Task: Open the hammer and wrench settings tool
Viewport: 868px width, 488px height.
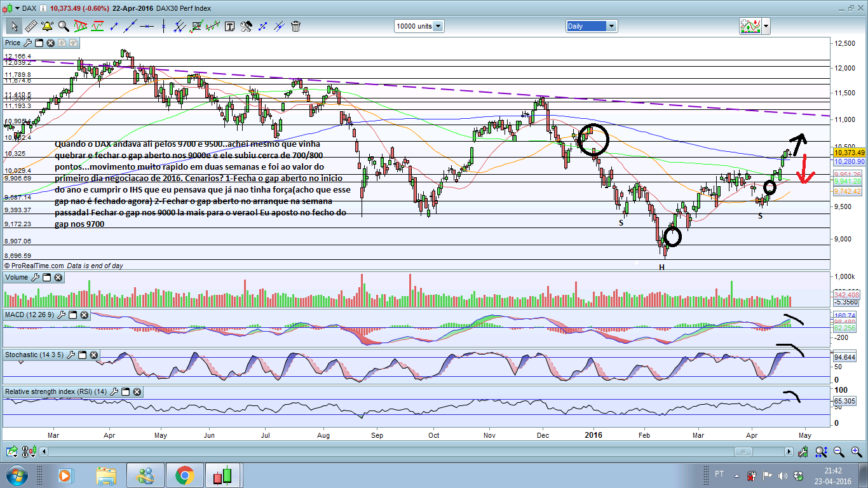Action: tap(246, 26)
